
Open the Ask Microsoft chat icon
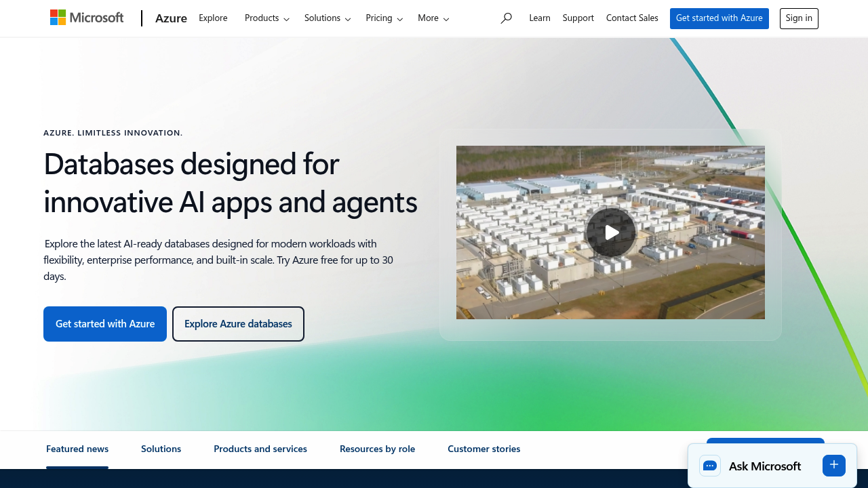click(x=709, y=466)
